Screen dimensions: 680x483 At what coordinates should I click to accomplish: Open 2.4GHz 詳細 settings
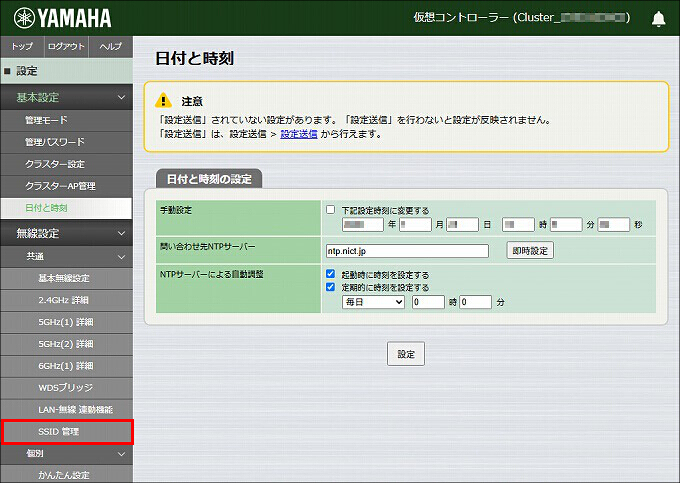coord(66,300)
